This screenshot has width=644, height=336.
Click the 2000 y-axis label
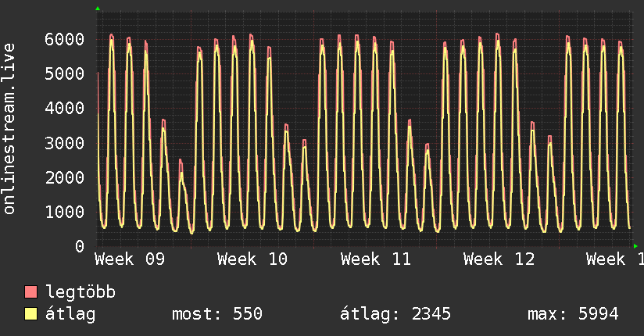pos(65,177)
